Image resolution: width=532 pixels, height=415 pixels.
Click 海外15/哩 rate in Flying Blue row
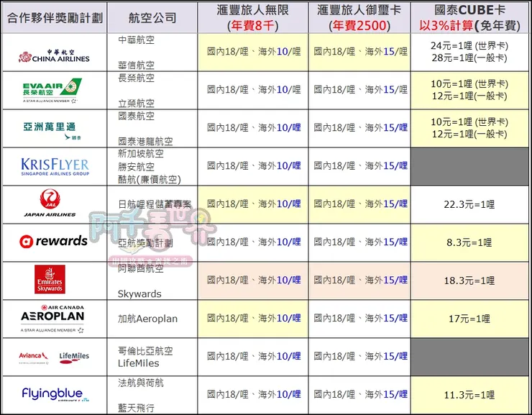[387, 394]
